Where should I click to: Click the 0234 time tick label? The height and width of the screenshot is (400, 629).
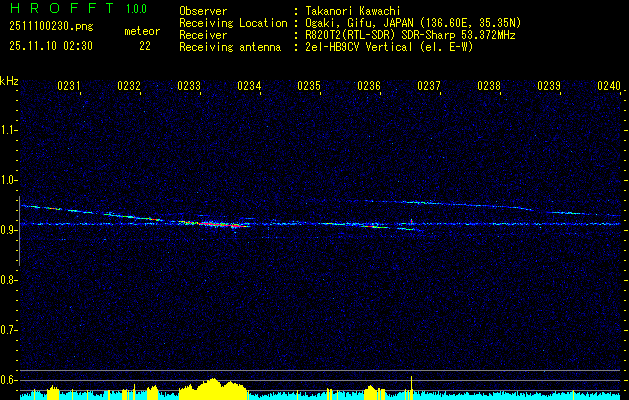pyautogui.click(x=249, y=86)
